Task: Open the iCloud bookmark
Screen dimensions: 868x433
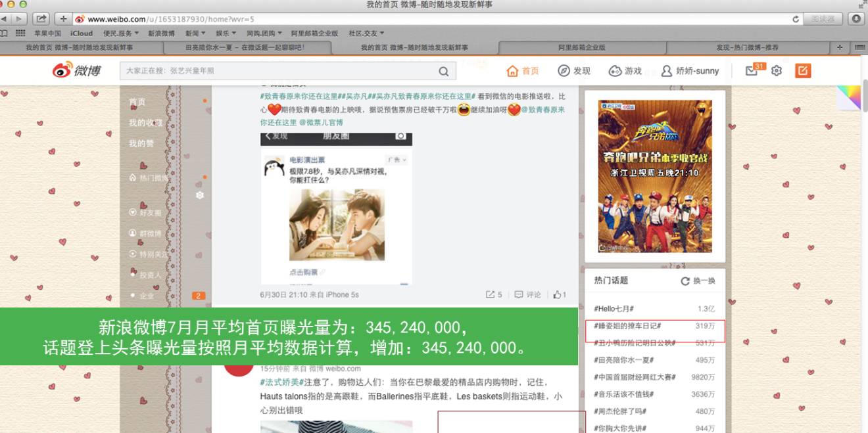Action: tap(82, 33)
